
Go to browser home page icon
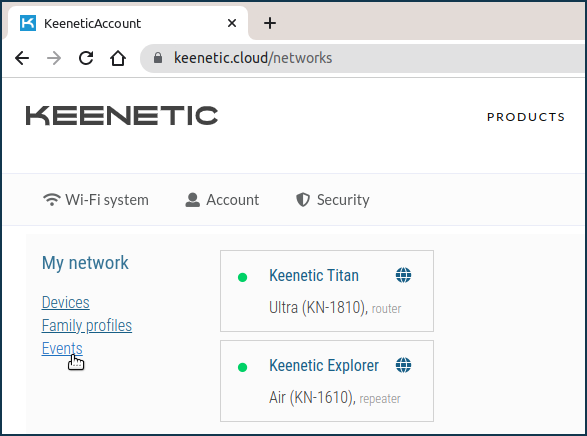pos(118,58)
